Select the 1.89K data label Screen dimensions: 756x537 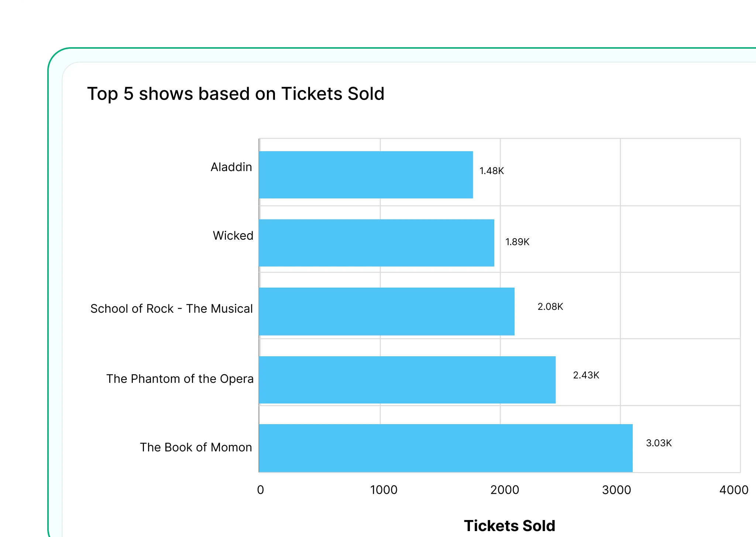pos(517,242)
